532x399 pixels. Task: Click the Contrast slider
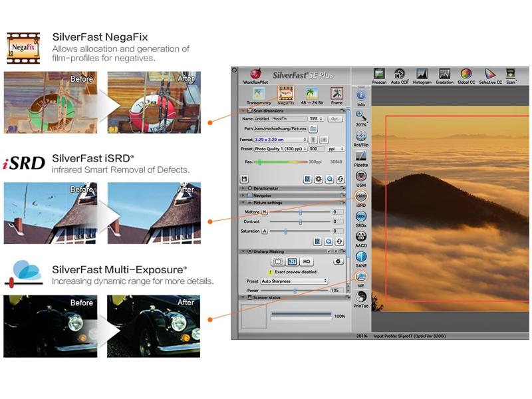click(x=300, y=221)
